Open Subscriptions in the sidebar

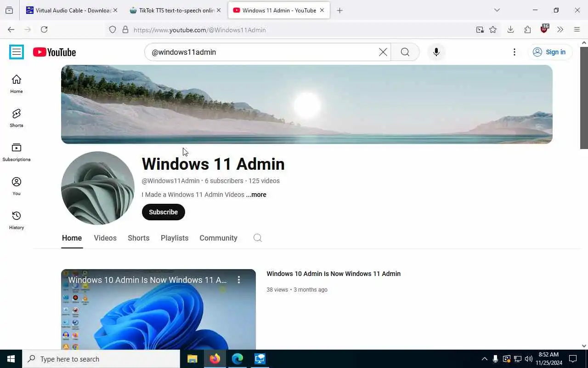[x=17, y=152]
